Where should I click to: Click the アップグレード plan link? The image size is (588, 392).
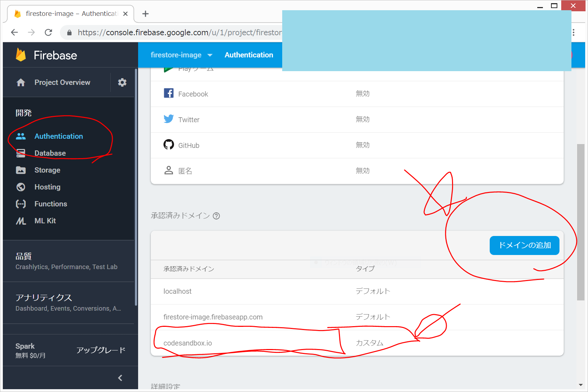coord(101,350)
